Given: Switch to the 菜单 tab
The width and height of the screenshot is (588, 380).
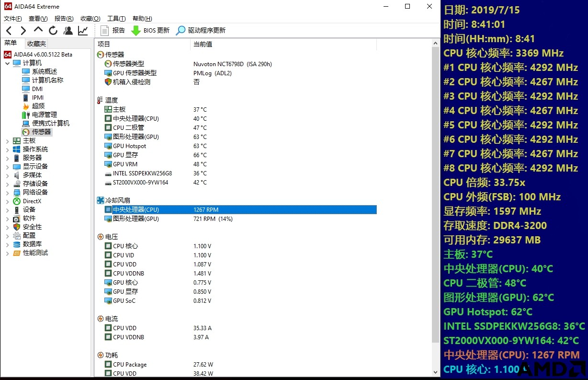Looking at the screenshot, I should coord(11,43).
